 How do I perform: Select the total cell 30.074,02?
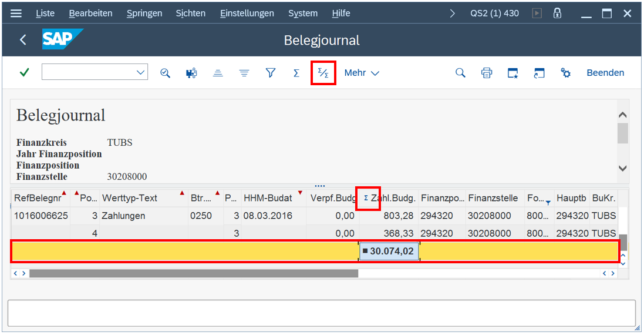[x=389, y=251]
